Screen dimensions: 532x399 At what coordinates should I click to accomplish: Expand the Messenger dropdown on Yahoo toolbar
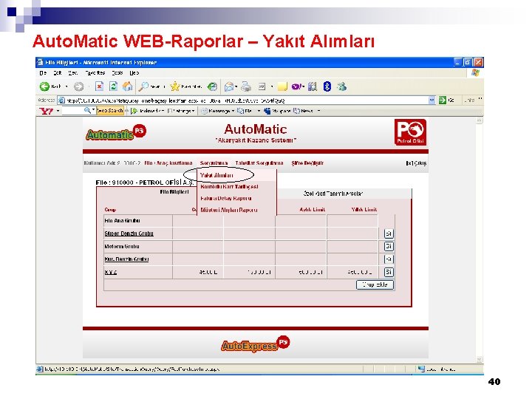233,111
